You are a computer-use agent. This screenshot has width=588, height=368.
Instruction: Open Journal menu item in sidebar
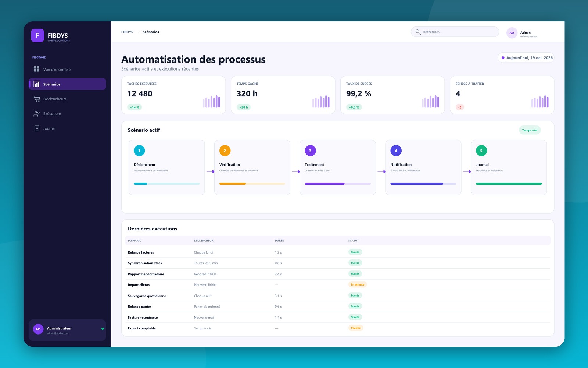pyautogui.click(x=67, y=128)
